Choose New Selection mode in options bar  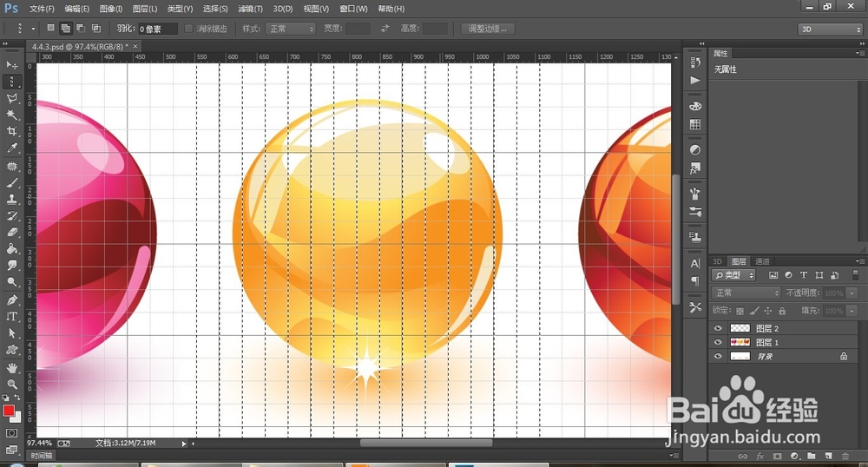(51, 29)
